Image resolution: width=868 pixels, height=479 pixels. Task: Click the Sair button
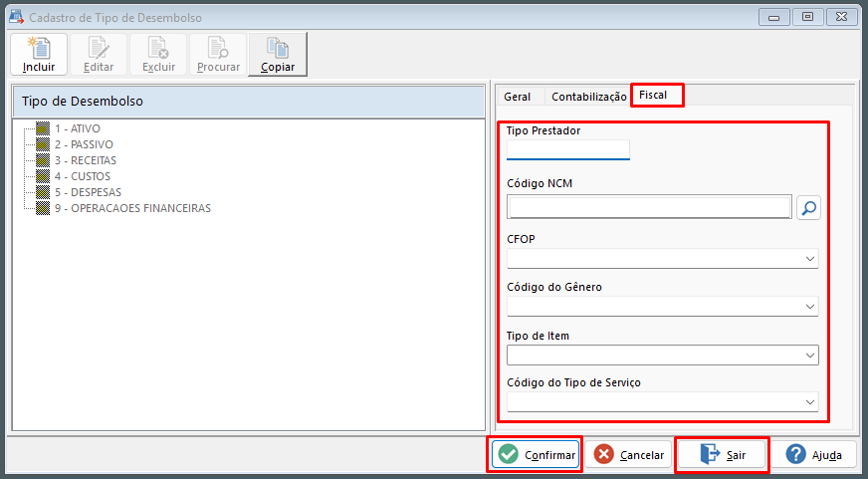[x=722, y=455]
